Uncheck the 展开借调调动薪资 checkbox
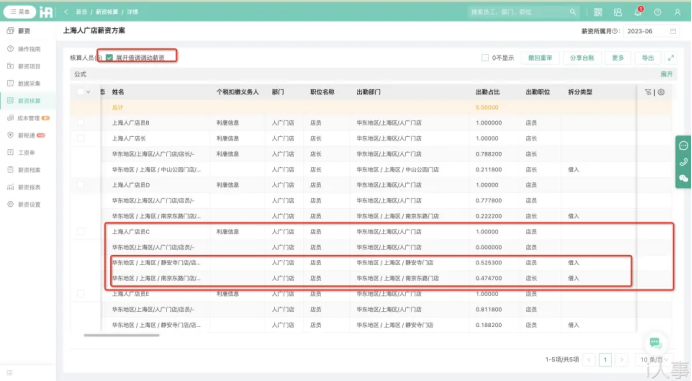692x381 pixels. tap(109, 57)
